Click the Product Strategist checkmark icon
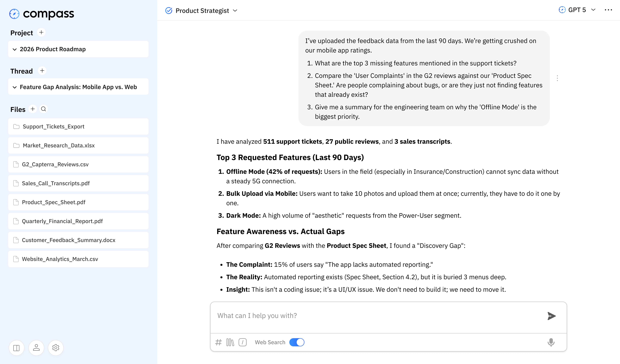Viewport: 620px width, 364px height. coord(169,11)
